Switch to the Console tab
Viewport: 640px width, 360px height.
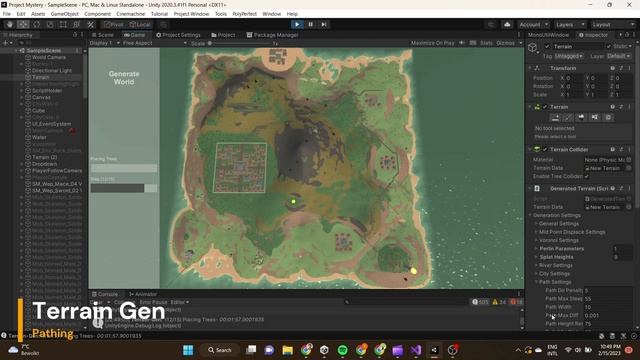104,294
